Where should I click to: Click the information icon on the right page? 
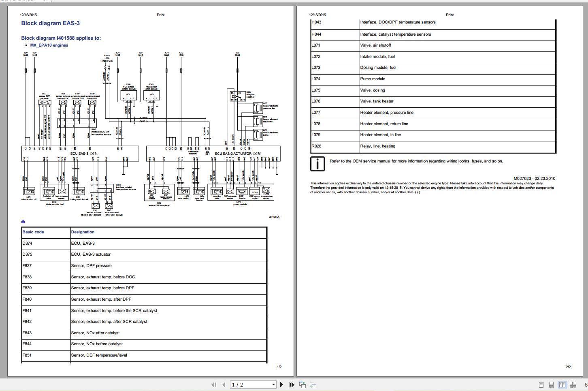click(317, 164)
